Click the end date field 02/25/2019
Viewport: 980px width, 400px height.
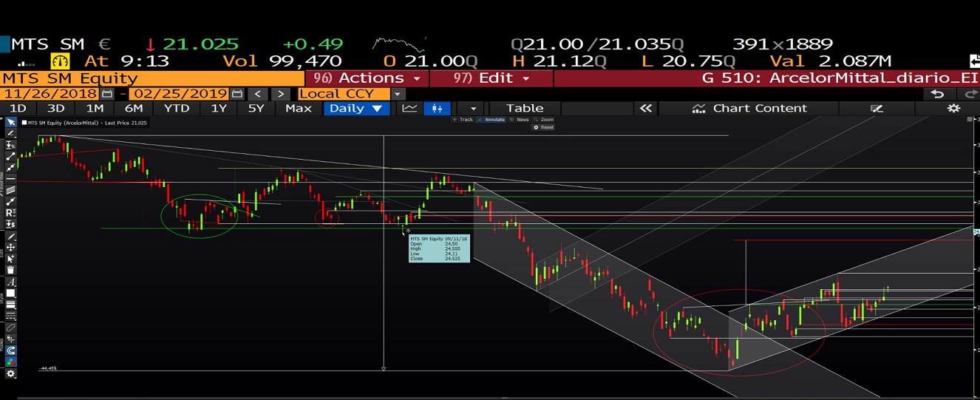(x=179, y=94)
